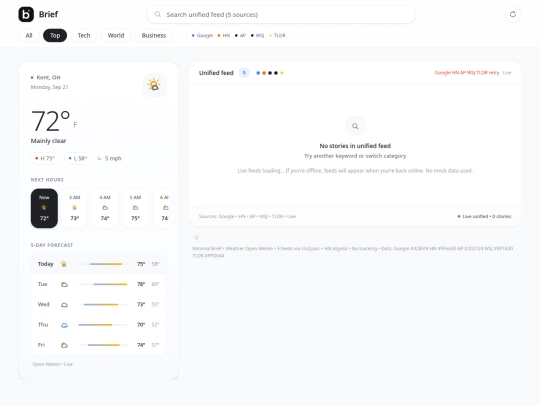This screenshot has width=540, height=405.
Task: Click the blue dot in the Unified feed header
Action: coord(258,73)
